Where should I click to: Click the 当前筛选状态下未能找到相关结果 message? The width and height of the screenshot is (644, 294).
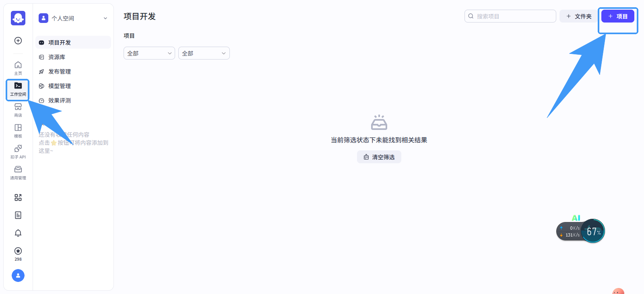379,140
